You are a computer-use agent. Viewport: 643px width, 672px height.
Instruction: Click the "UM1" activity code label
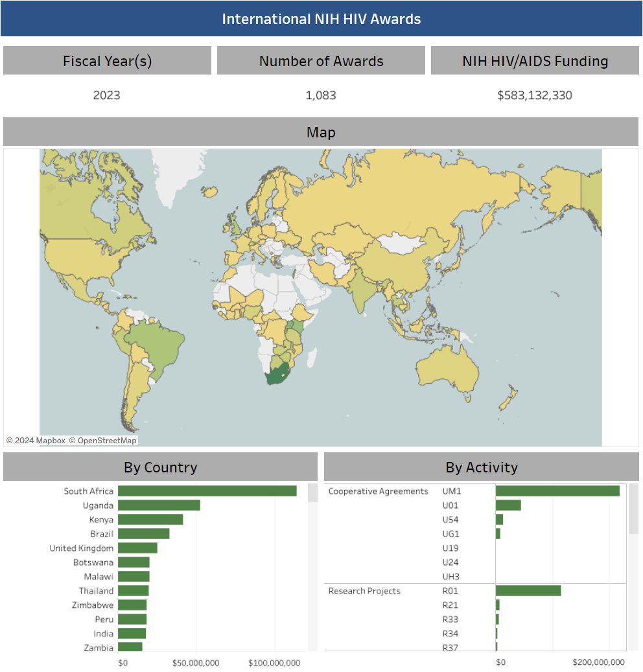pos(452,491)
